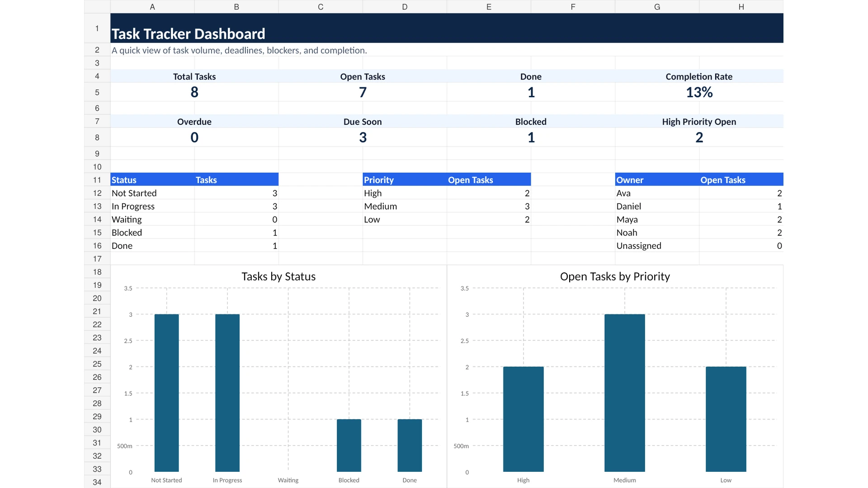868x488 pixels.
Task: Select the Daniel owner cell
Action: point(657,206)
